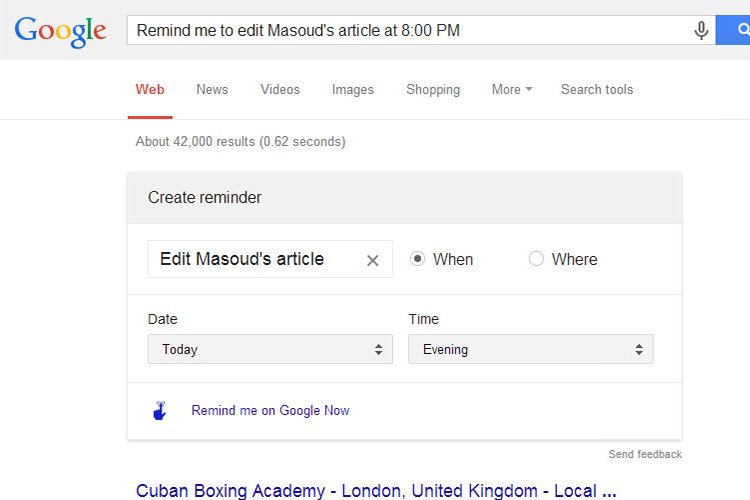Click Remind me on Google Now link
This screenshot has width=750, height=500.
[270, 411]
